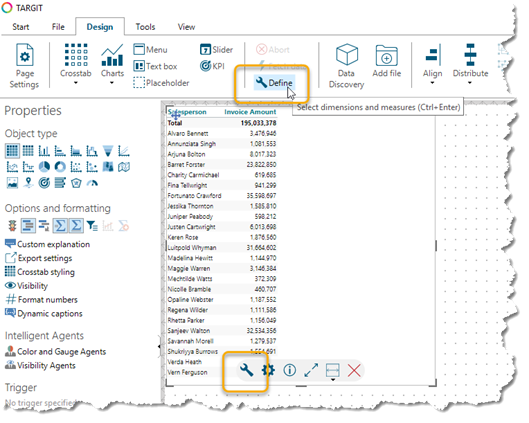Choose the gauge object type
This screenshot has width=529, height=423.
click(x=92, y=183)
